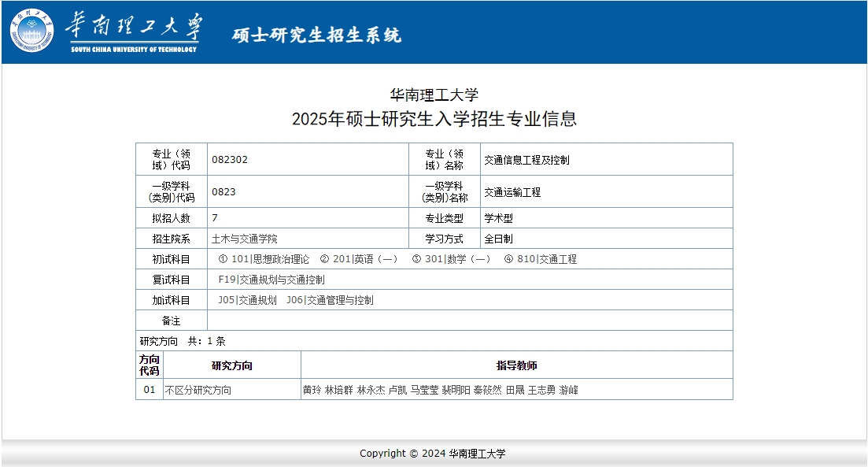This screenshot has width=868, height=467.
Task: Click the 学术型 program type value
Action: [498, 217]
